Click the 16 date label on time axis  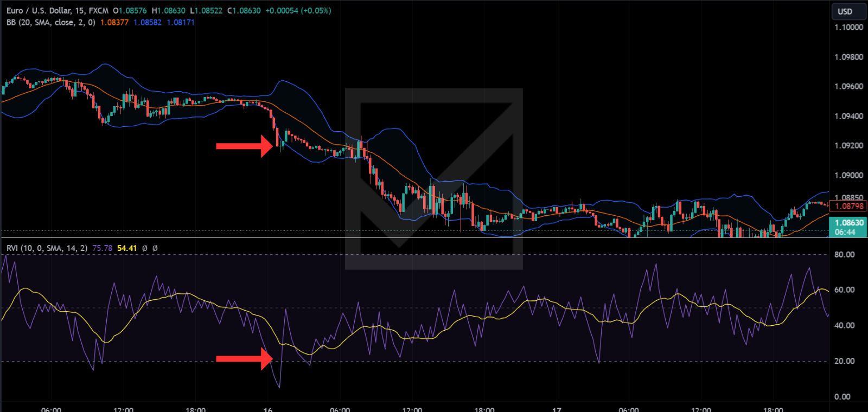267,409
